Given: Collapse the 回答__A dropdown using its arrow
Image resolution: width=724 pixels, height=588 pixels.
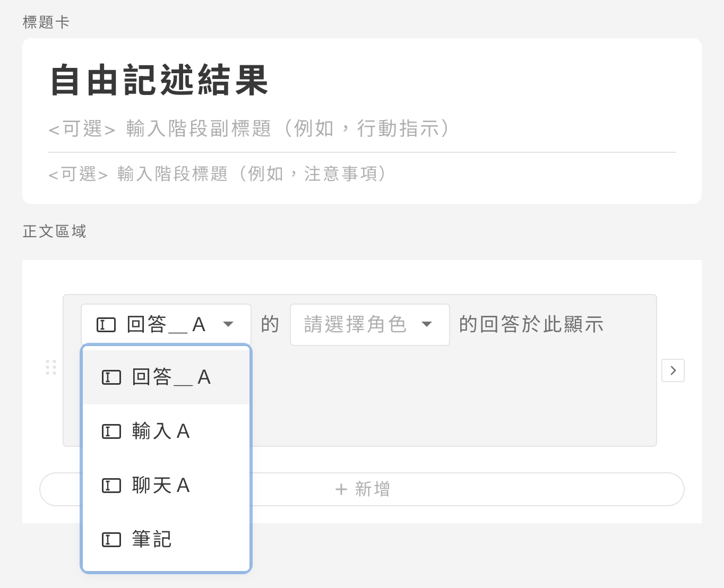Looking at the screenshot, I should [x=228, y=324].
